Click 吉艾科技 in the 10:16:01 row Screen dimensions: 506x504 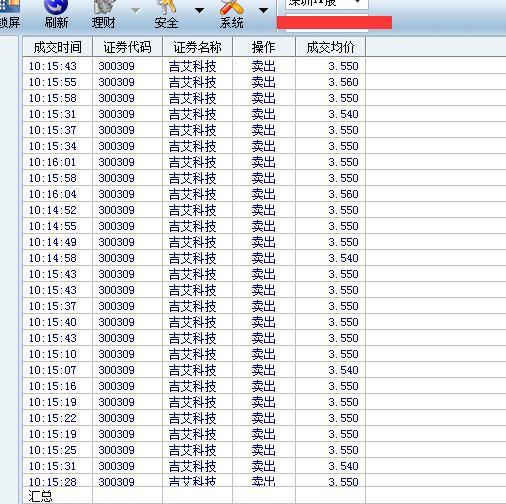[192, 162]
